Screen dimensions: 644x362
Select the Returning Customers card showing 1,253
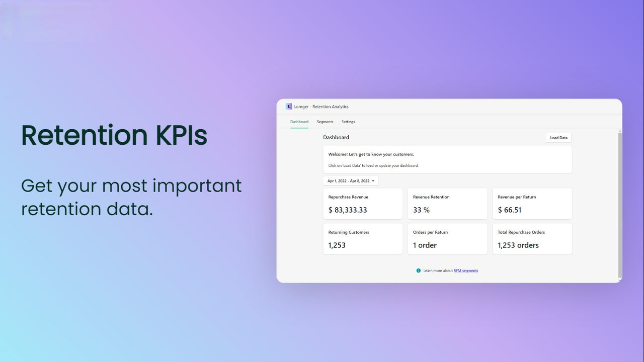click(362, 239)
